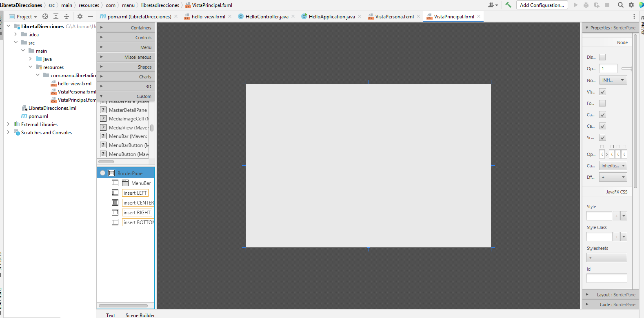Toggle the Scale Shape checkbox
This screenshot has width=644, height=318.
coord(602,138)
